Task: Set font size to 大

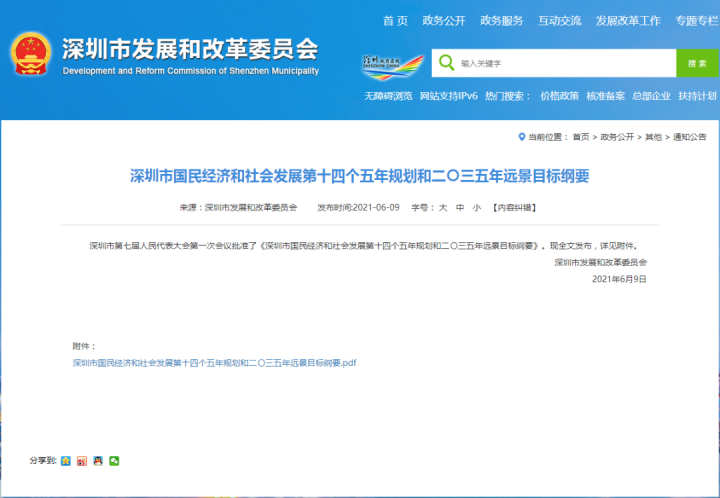Action: [443, 207]
